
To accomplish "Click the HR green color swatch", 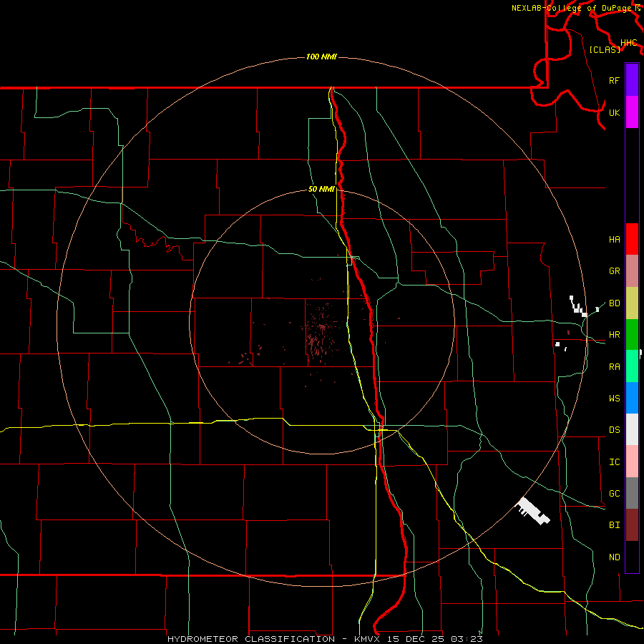I will click(x=632, y=335).
